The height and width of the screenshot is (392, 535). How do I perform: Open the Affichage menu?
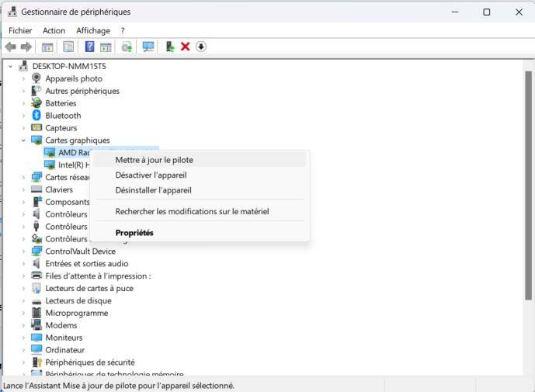pos(93,30)
